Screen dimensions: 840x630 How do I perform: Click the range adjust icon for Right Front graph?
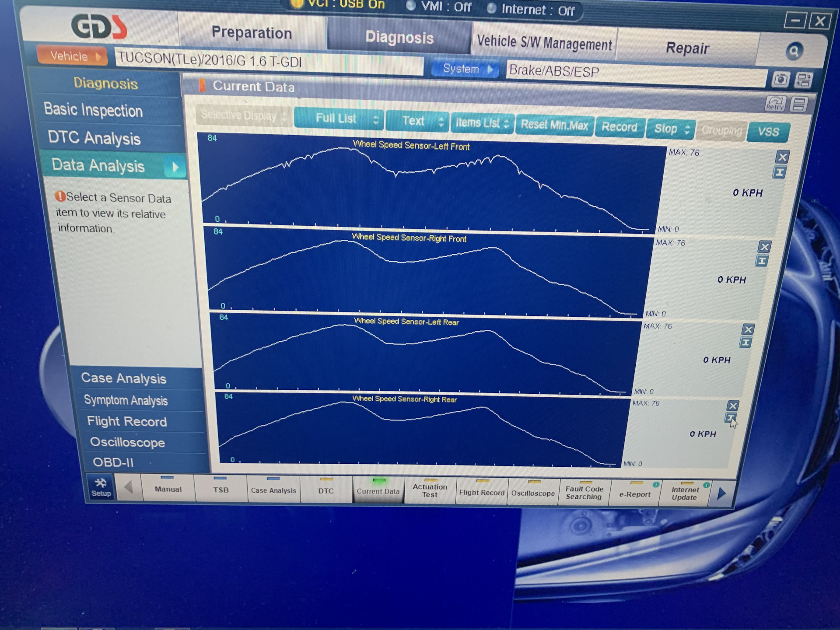point(762,261)
